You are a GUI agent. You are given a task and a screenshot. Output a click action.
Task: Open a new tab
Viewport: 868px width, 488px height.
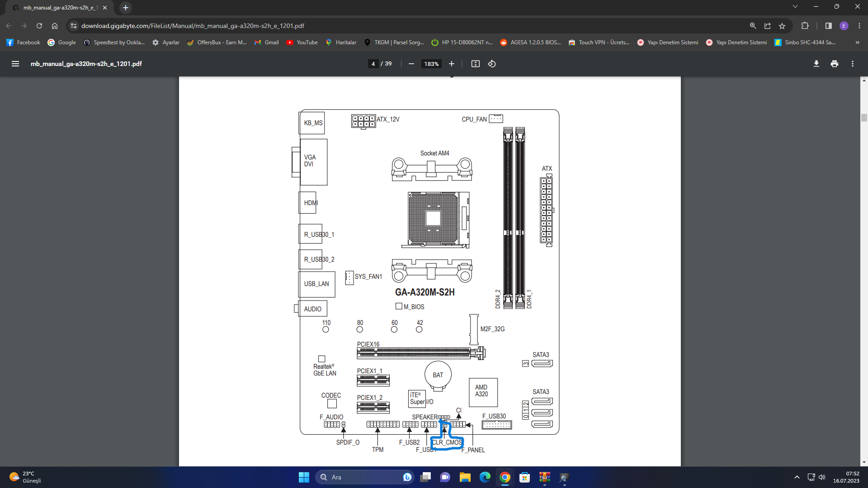(126, 7)
